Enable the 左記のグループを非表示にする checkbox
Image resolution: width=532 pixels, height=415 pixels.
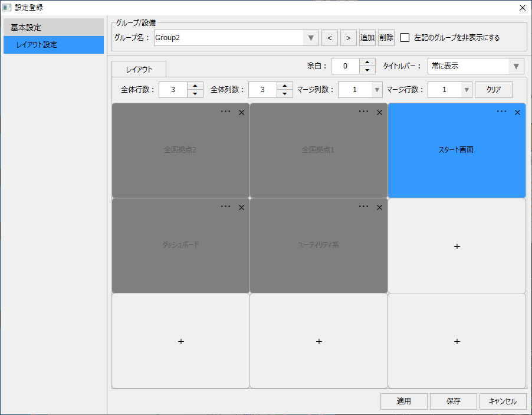(404, 37)
